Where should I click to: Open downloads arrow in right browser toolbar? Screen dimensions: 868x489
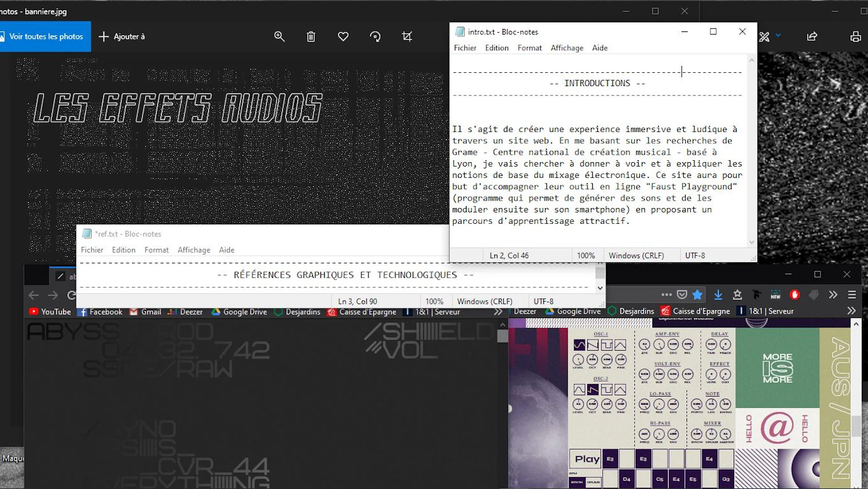[718, 294]
